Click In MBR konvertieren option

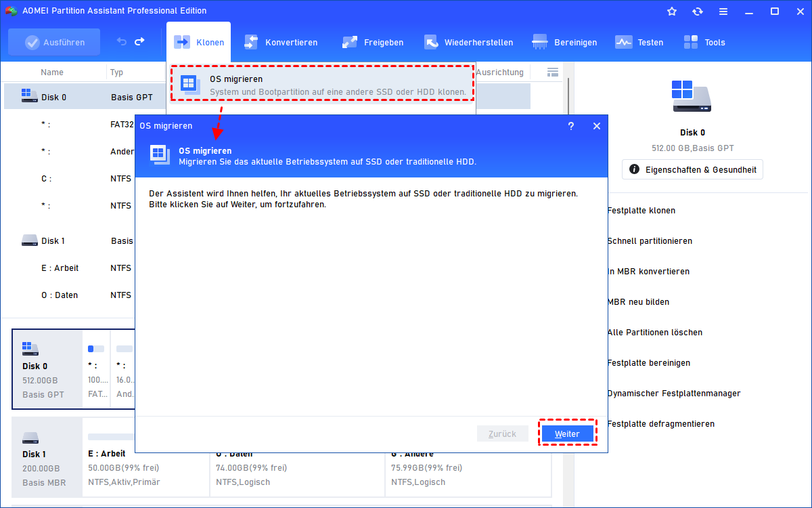[648, 272]
